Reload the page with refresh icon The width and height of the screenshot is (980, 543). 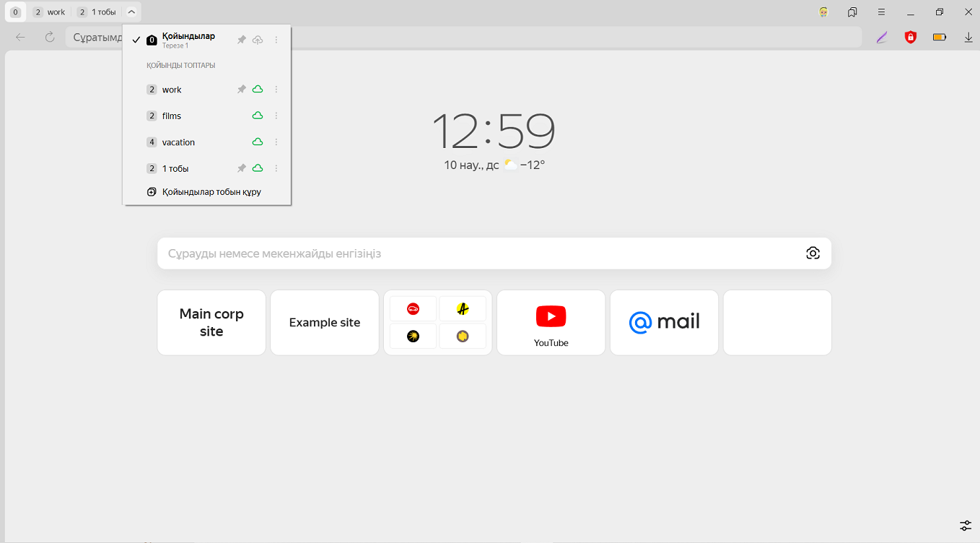[50, 38]
